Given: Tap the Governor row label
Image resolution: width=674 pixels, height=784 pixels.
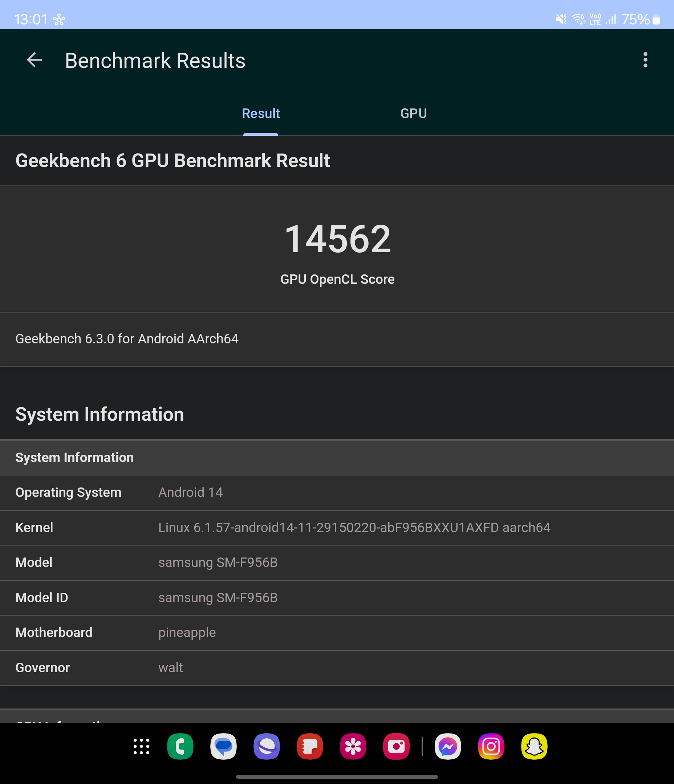Looking at the screenshot, I should click(x=42, y=668).
